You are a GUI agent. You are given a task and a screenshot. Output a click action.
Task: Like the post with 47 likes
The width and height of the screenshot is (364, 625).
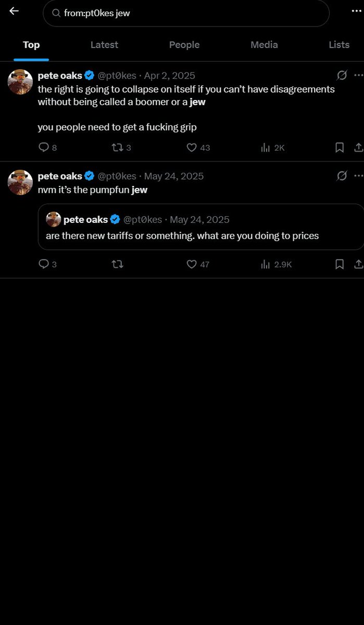pyautogui.click(x=192, y=264)
